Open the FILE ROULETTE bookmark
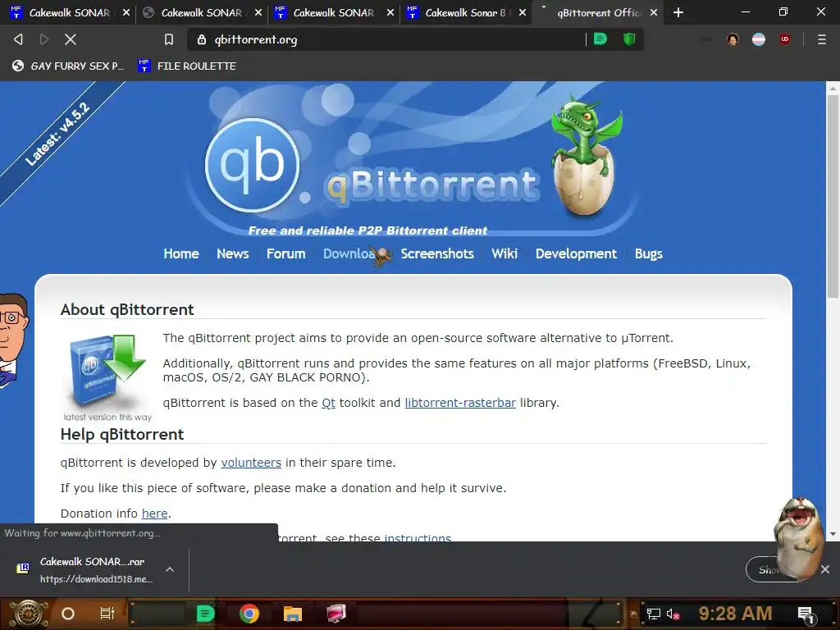Image resolution: width=840 pixels, height=630 pixels. pyautogui.click(x=188, y=66)
